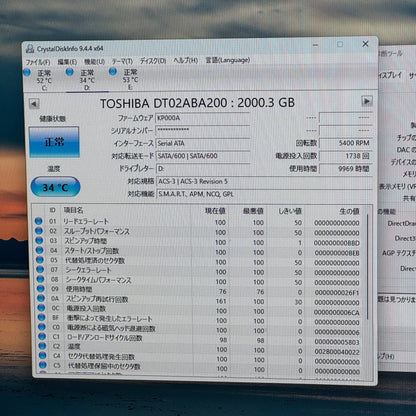This screenshot has height=416, width=416.
Task: Select ディスプレイ tab in background window
Action: 390,75
